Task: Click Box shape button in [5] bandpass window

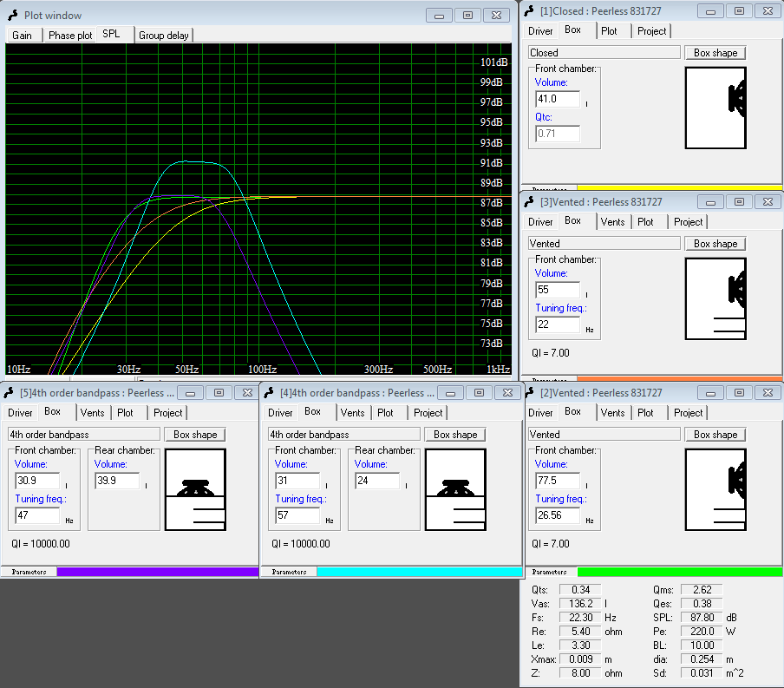Action: [195, 435]
